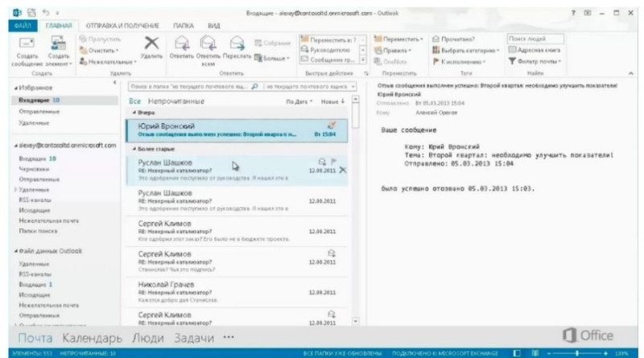
Task: Click zoom in plus in status bar
Action: (605, 353)
